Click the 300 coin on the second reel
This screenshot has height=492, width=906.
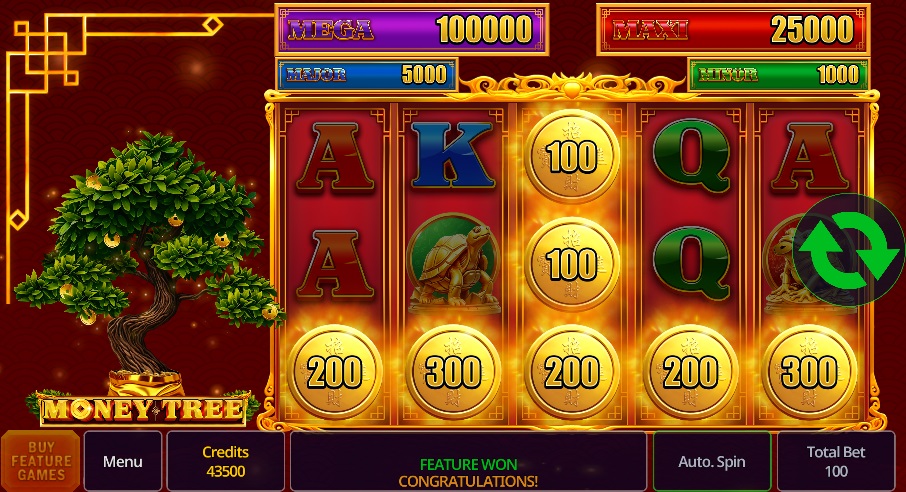pyautogui.click(x=453, y=372)
